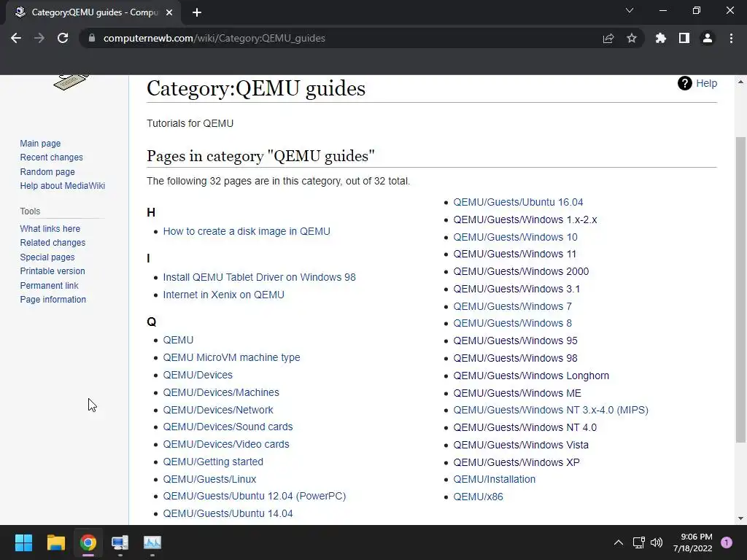This screenshot has height=560, width=747.
Task: Close the Category:QEMU guides tab
Action: pos(169,12)
